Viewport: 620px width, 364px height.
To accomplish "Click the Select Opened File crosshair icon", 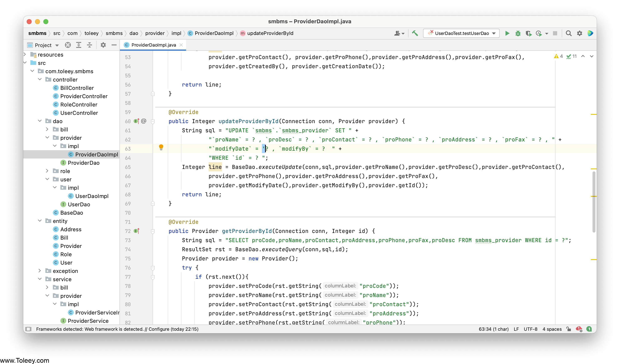I will 68,45.
